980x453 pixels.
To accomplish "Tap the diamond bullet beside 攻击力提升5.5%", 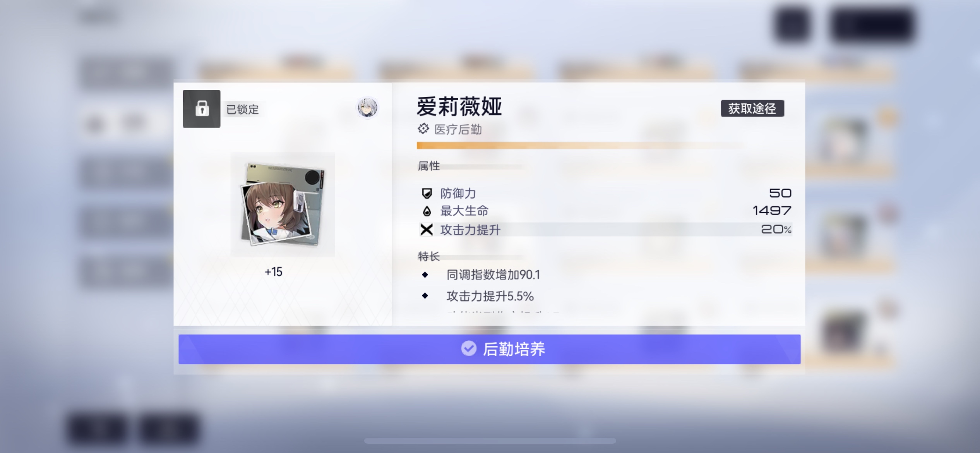I will (425, 296).
